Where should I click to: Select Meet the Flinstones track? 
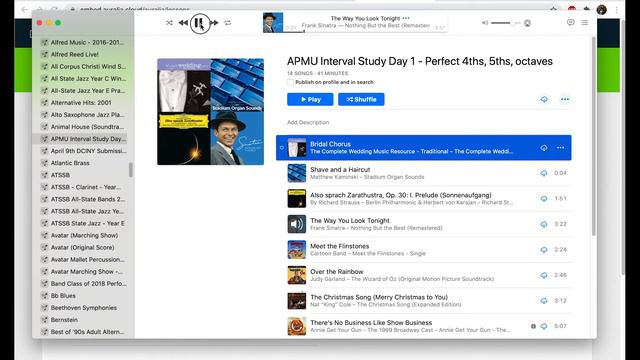pyautogui.click(x=424, y=250)
